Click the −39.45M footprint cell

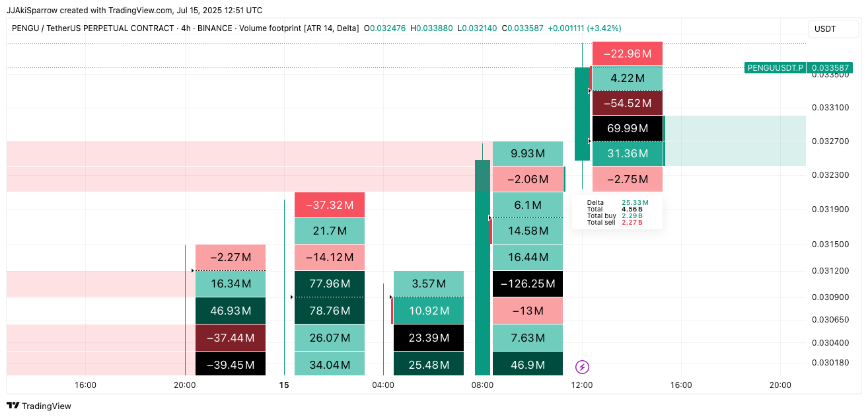231,364
